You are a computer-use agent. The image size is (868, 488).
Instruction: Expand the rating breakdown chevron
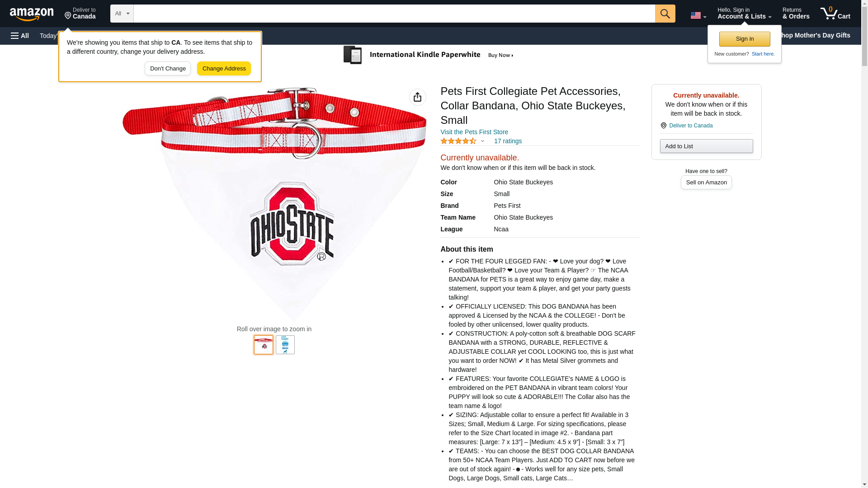(x=482, y=141)
